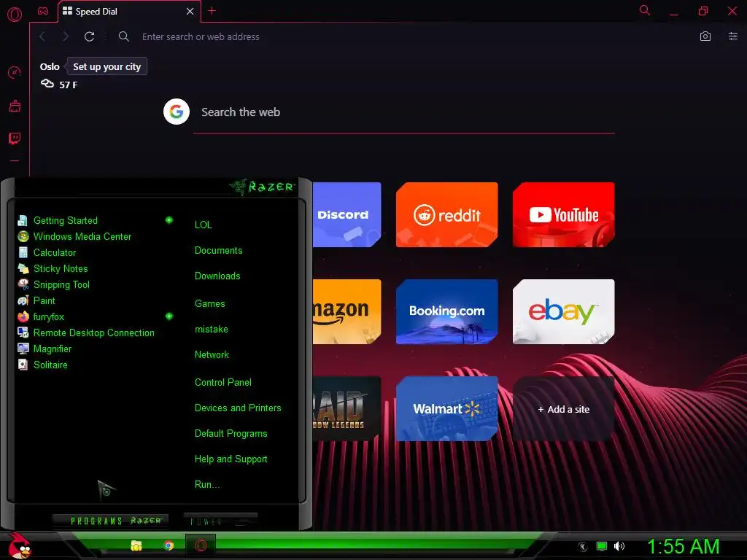Go forward to next page
Image resolution: width=747 pixels, height=560 pixels.
[66, 36]
